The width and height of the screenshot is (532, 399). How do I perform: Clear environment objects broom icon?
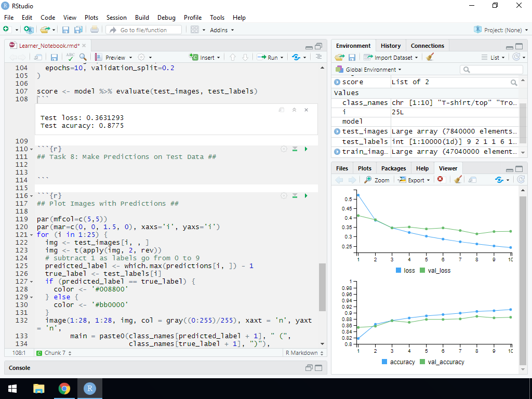[x=430, y=57]
